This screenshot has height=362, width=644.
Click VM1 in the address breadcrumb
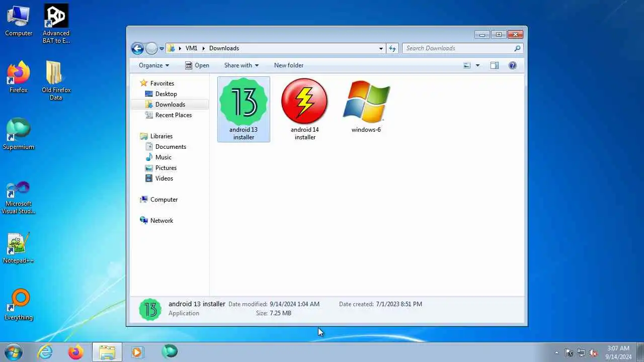(191, 48)
